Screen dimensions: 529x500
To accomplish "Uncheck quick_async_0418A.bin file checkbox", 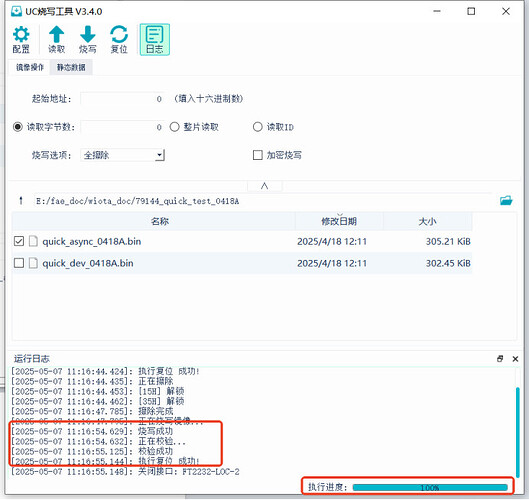I will pos(19,241).
